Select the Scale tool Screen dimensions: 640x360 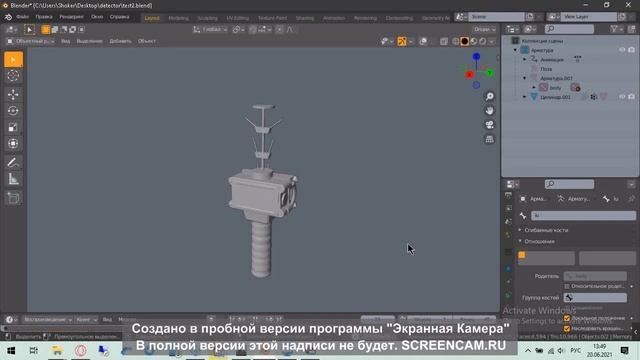pyautogui.click(x=13, y=127)
